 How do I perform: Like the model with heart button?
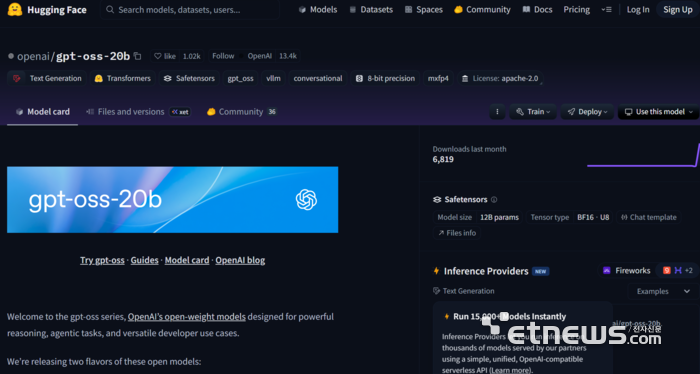(x=164, y=56)
